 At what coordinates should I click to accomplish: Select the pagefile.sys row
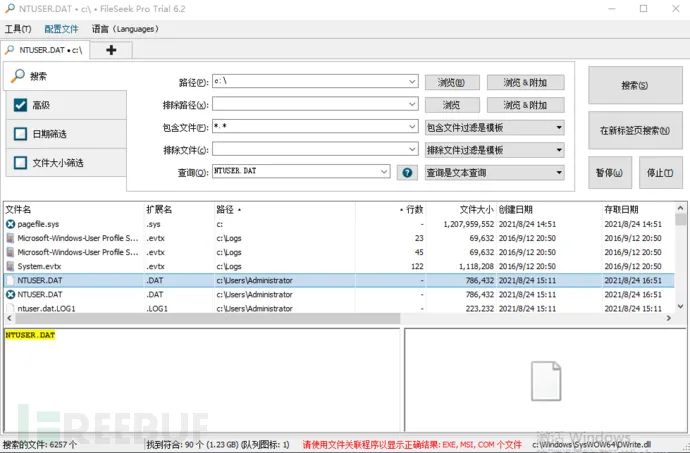pos(339,224)
